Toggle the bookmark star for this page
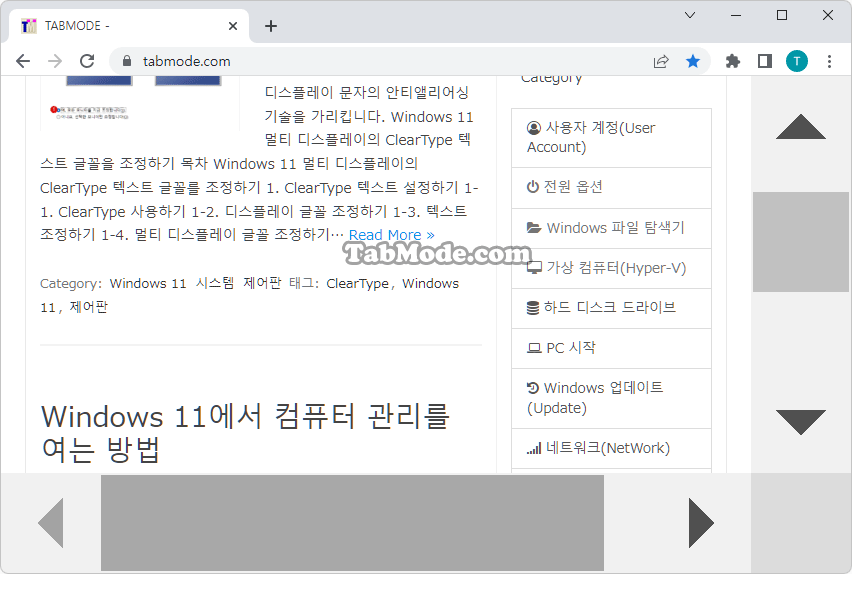The height and width of the screenshot is (610, 852). tap(693, 61)
